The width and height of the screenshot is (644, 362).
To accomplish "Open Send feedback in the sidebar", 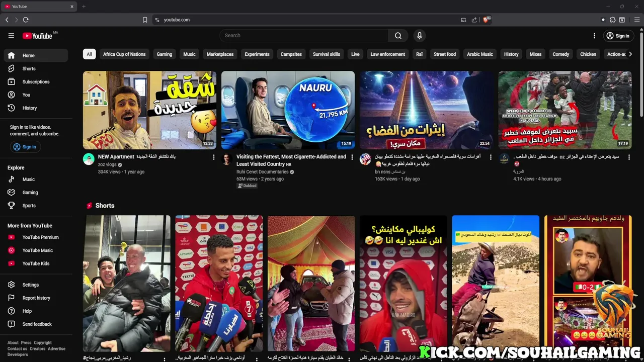I will [36, 324].
